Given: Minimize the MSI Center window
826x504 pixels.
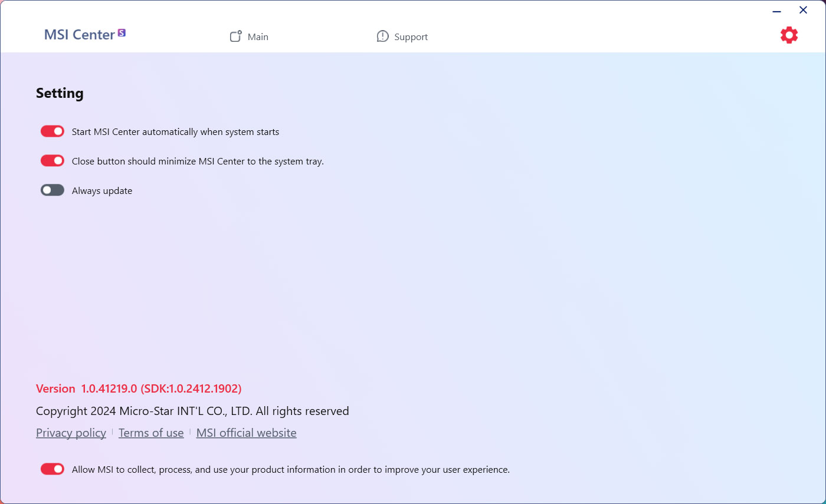Looking at the screenshot, I should 776,11.
